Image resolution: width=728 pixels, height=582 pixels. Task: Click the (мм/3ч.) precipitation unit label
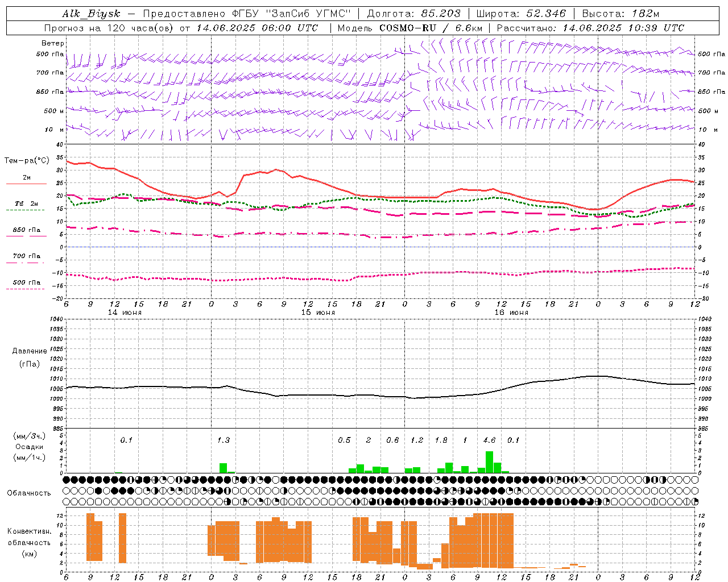[x=30, y=436]
